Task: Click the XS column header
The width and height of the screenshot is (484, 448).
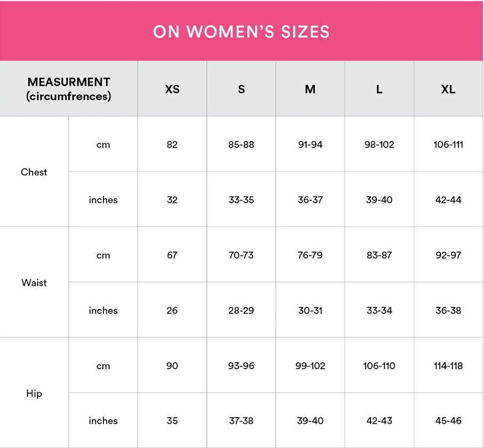Action: point(172,89)
